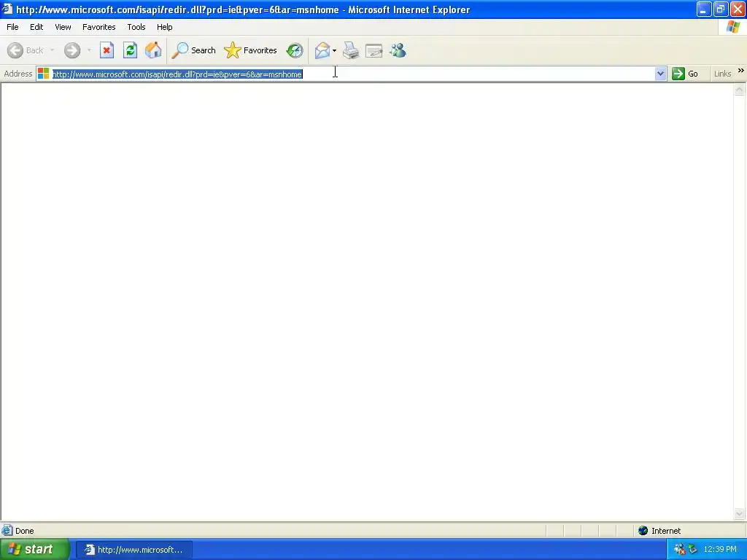Minimize the Internet Explorer window
Viewport: 747px width, 560px height.
tap(704, 9)
